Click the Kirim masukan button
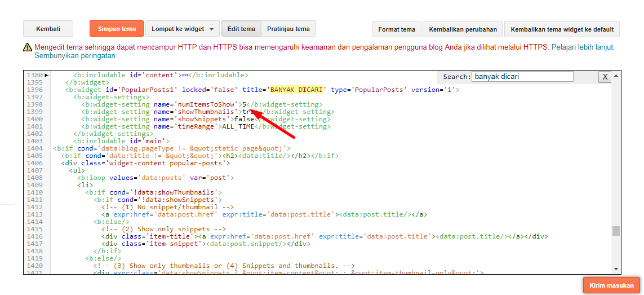644x295 pixels. (x=611, y=285)
